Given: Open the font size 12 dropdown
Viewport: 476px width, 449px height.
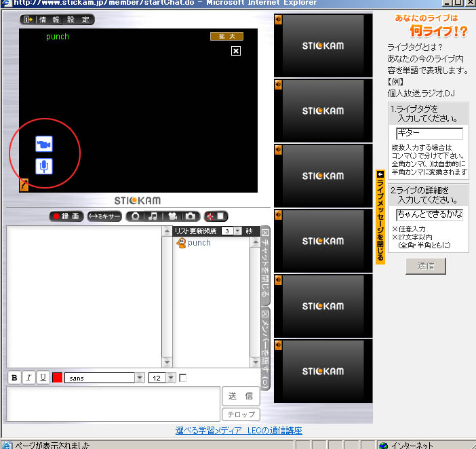Looking at the screenshot, I should coord(171,378).
